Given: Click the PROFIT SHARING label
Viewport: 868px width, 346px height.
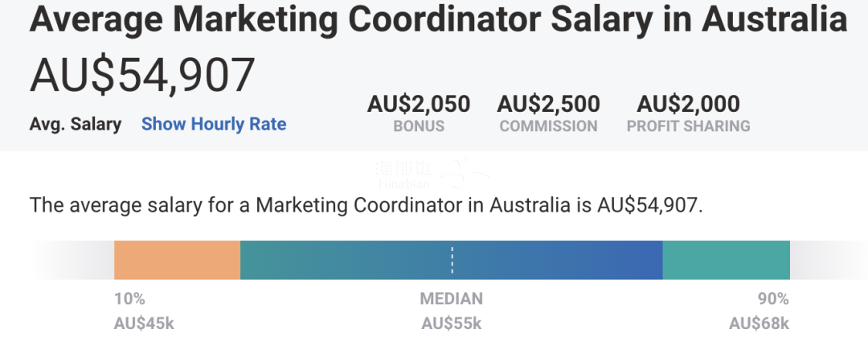Looking at the screenshot, I should tap(688, 126).
